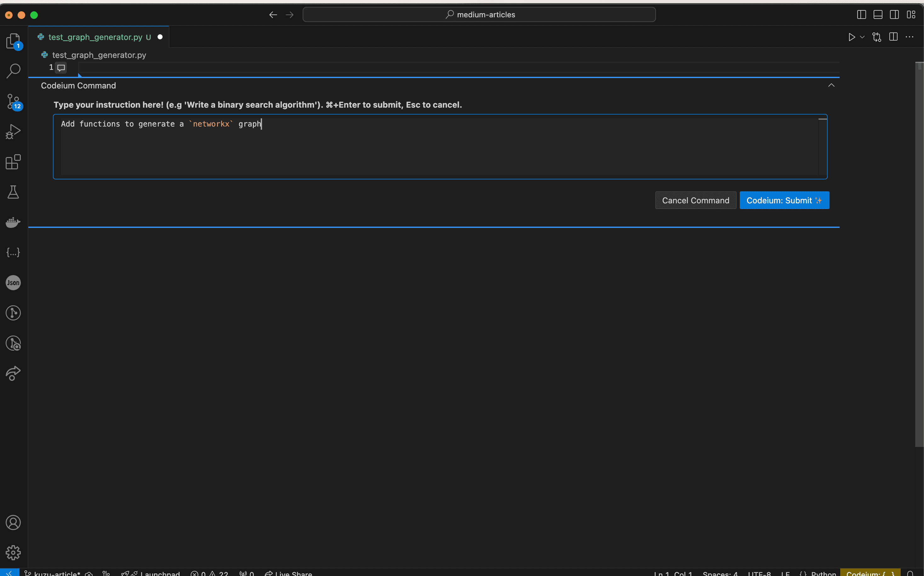The image size is (924, 576).
Task: Click the cloud publish icon next to the branch name
Action: (89, 573)
